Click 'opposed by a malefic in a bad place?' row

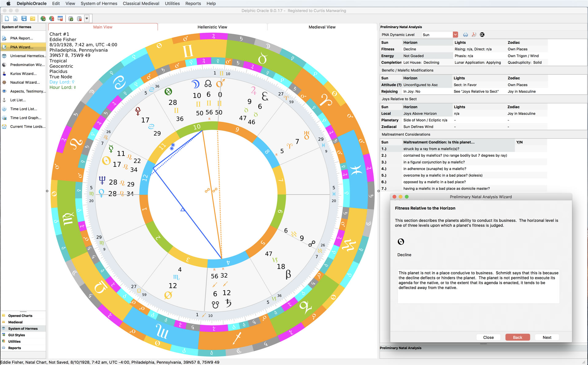coord(434,182)
